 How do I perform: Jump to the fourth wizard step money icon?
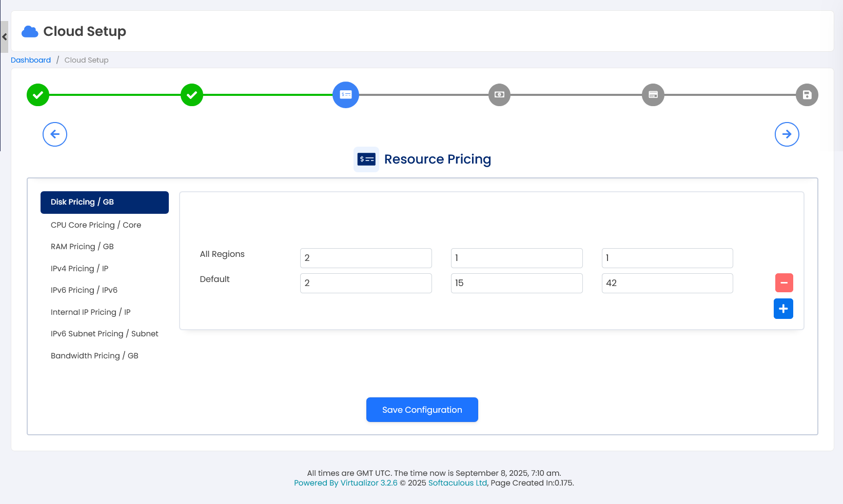point(499,95)
